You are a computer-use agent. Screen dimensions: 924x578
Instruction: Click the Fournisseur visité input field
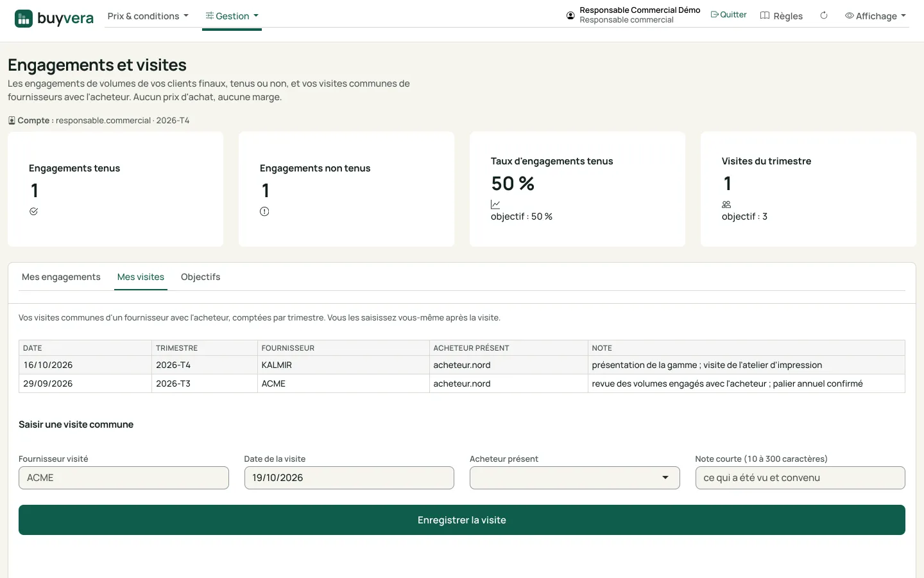124,478
